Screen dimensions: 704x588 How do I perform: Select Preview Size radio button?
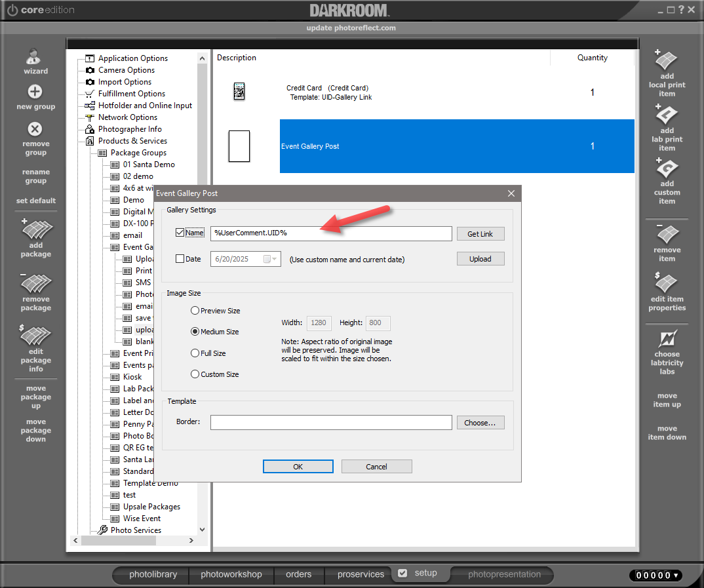pyautogui.click(x=195, y=311)
